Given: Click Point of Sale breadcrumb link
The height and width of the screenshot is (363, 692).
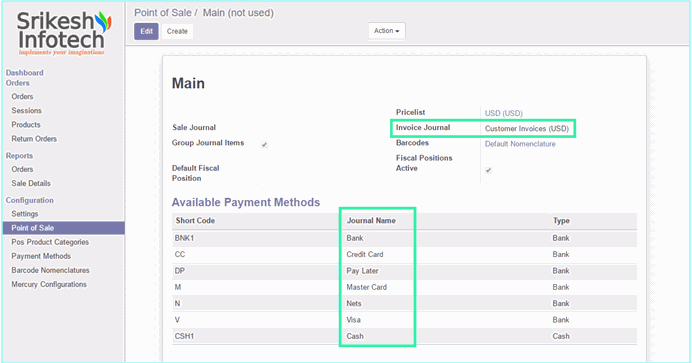Looking at the screenshot, I should point(163,13).
